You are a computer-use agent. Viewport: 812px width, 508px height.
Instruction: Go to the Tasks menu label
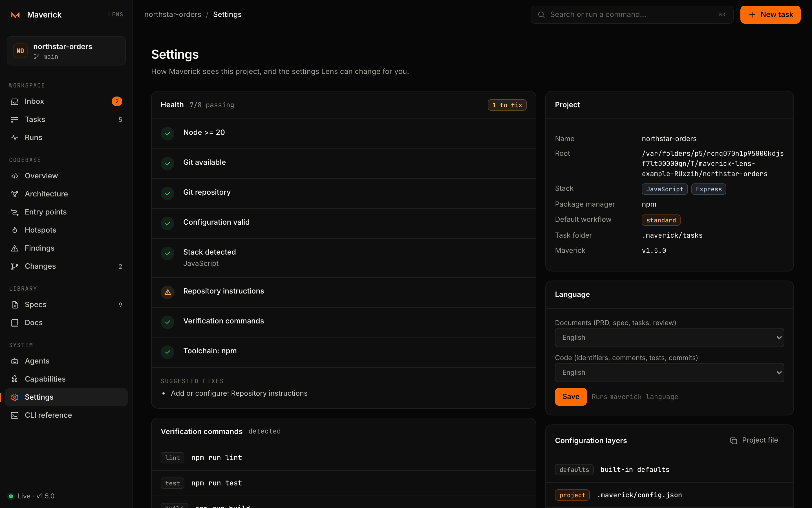(35, 120)
